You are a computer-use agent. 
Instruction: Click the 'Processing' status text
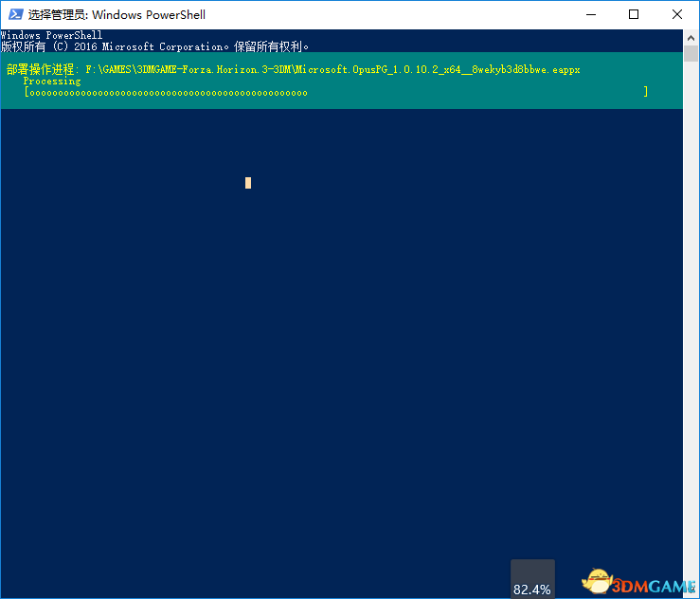point(52,82)
